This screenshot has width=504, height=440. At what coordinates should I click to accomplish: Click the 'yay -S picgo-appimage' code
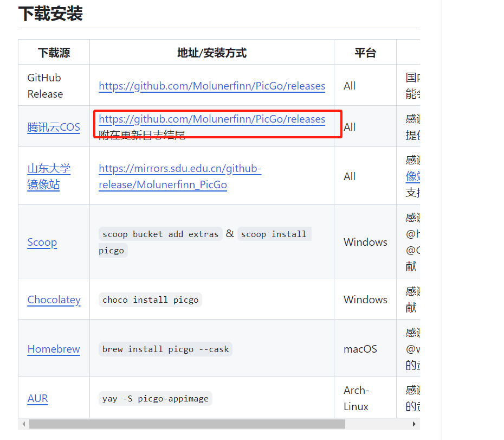(155, 398)
